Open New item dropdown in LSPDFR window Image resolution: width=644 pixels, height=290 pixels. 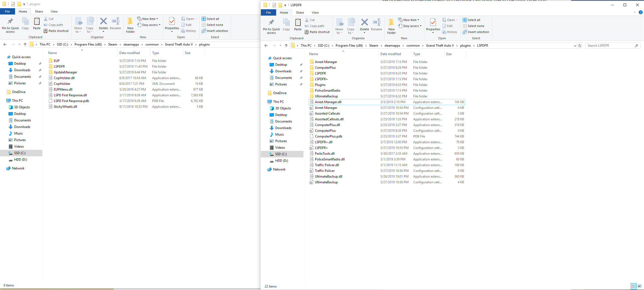pyautogui.click(x=409, y=20)
